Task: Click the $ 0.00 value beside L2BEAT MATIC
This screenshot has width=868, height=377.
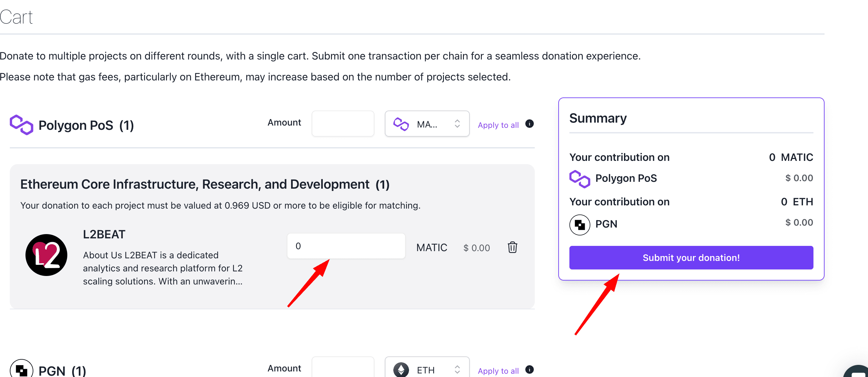Action: pyautogui.click(x=476, y=248)
